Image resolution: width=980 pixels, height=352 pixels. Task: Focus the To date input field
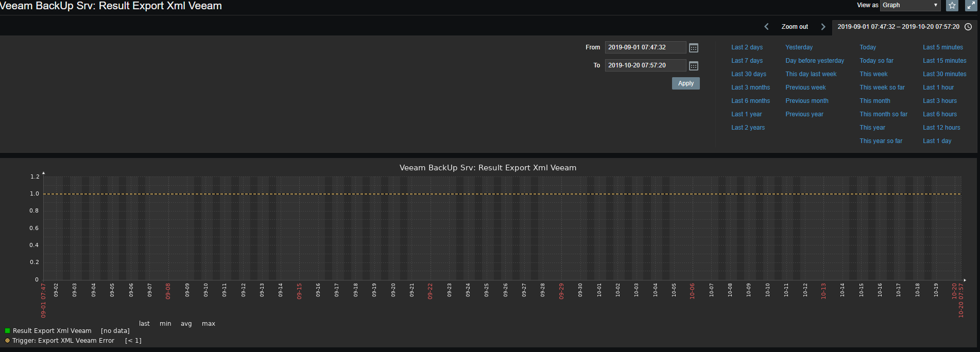click(x=645, y=65)
